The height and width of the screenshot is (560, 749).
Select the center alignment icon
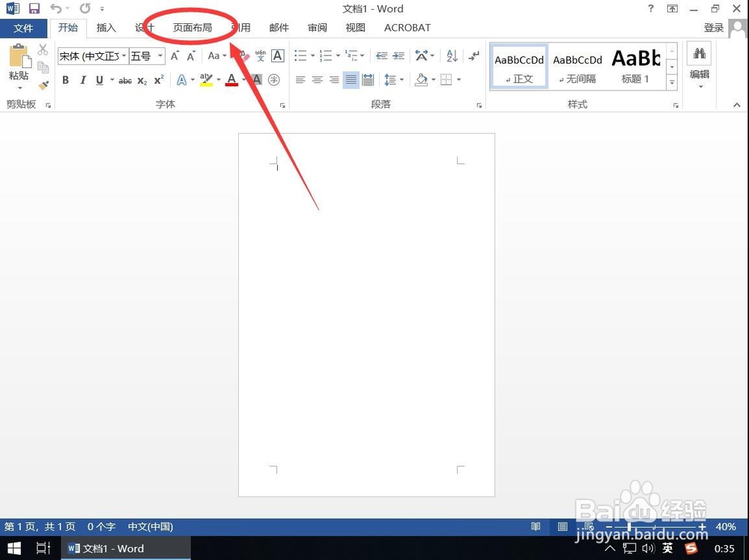pos(317,80)
